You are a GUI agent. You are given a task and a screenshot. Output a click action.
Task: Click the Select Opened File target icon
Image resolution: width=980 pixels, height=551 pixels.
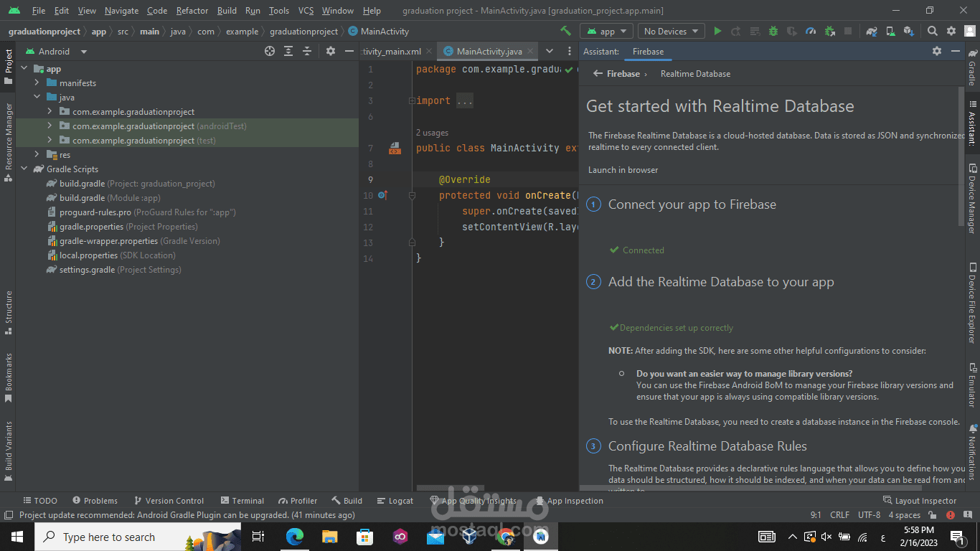(270, 51)
